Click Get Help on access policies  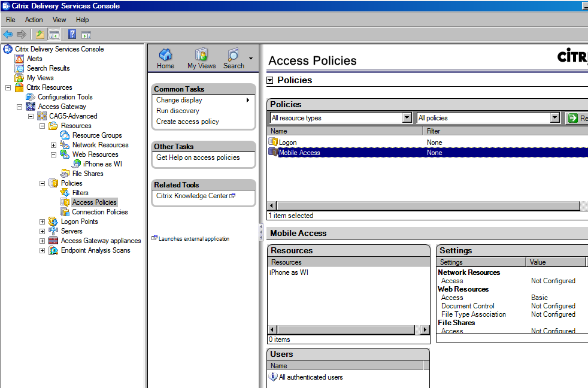point(198,157)
